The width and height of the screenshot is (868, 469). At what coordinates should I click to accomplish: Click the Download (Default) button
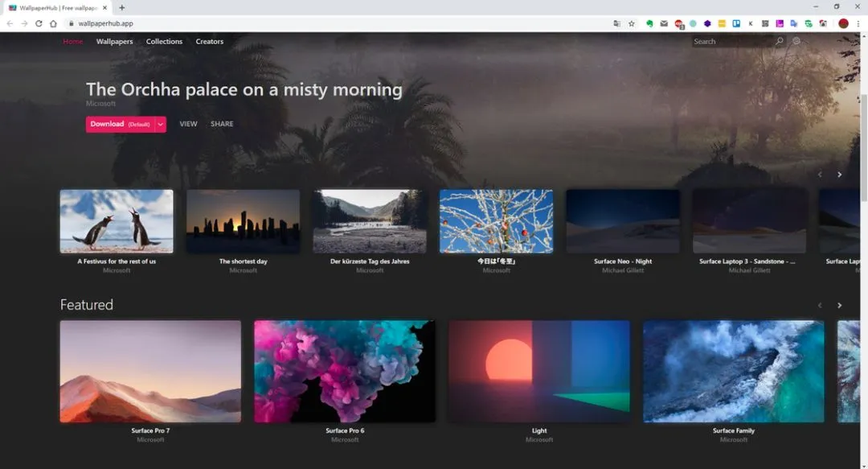[x=120, y=124]
